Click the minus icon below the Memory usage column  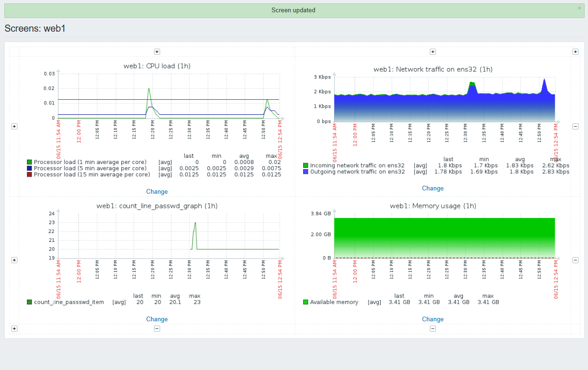(433, 328)
